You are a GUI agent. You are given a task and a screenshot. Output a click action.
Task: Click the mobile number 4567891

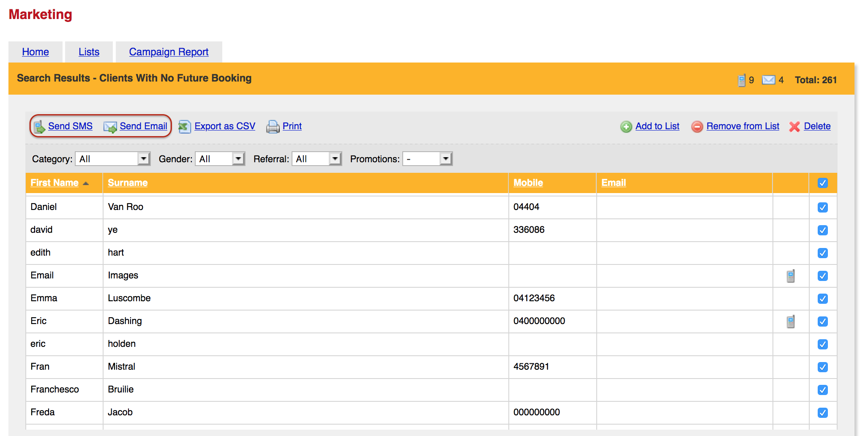531,367
